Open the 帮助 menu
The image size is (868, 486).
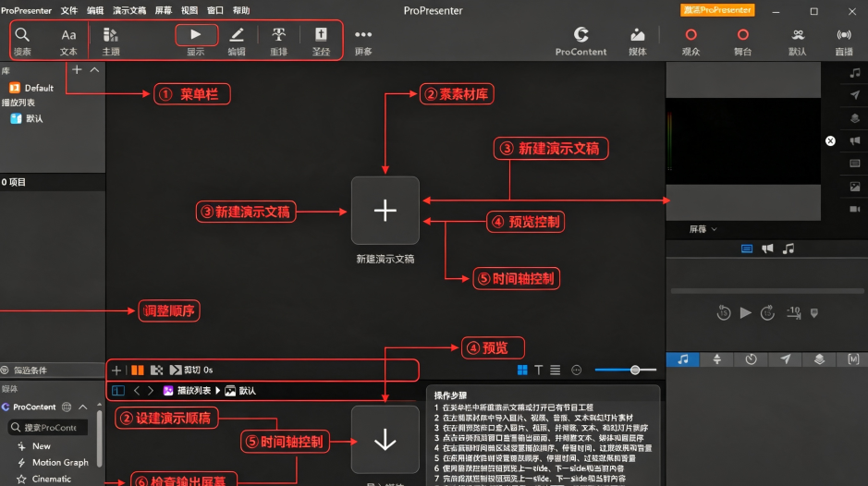click(x=241, y=10)
